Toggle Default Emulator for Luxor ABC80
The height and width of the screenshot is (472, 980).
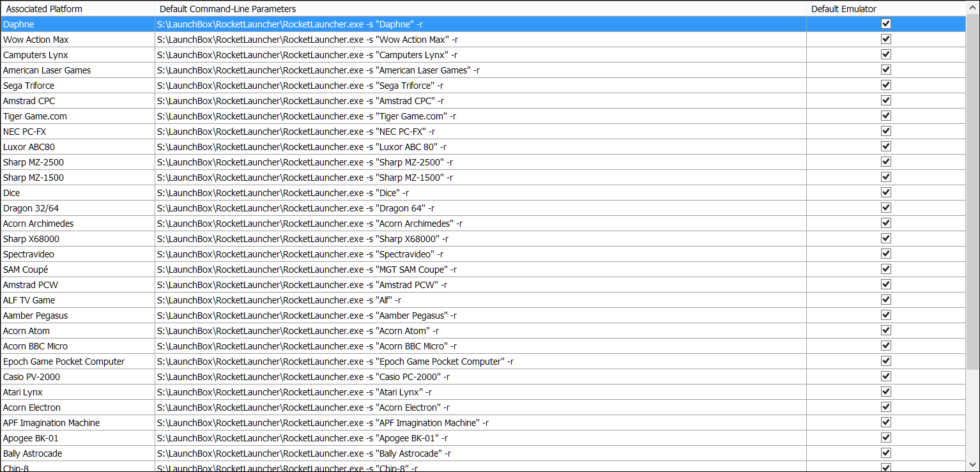point(886,146)
